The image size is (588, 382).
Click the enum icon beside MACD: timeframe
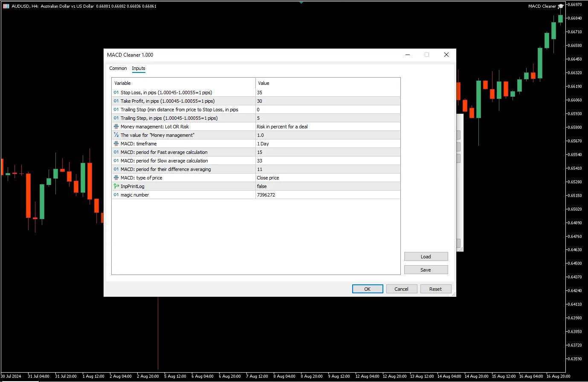pos(116,144)
